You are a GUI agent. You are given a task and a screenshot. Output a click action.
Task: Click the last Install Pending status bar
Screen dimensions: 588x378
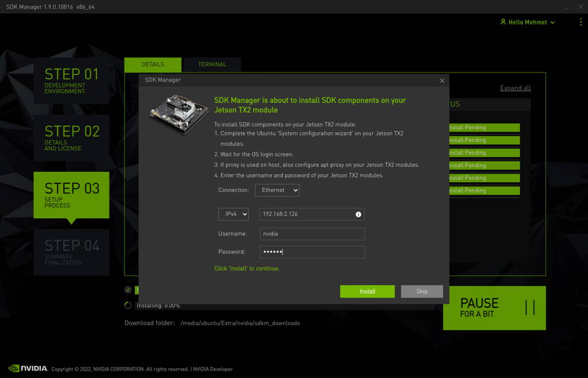[x=485, y=191]
